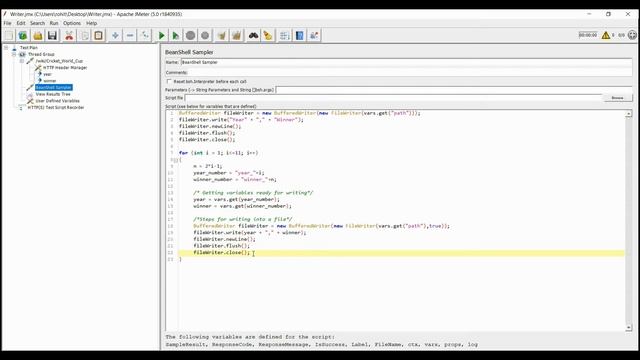Select BeanShell Sampler in the tree
Viewport: 640px width, 360px height.
point(53,87)
